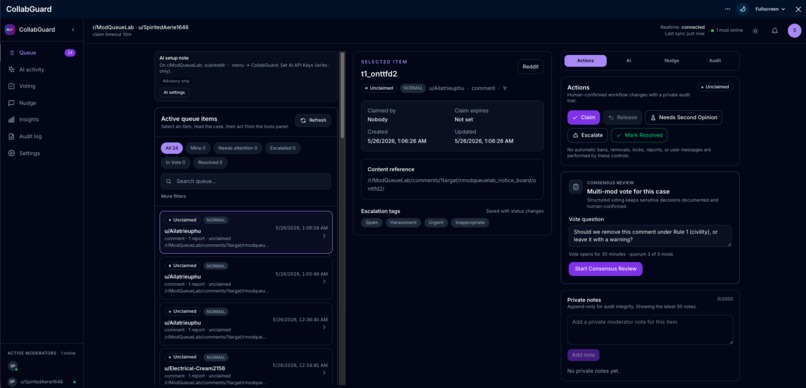Toggle the Harassment escalation tag

[404, 223]
